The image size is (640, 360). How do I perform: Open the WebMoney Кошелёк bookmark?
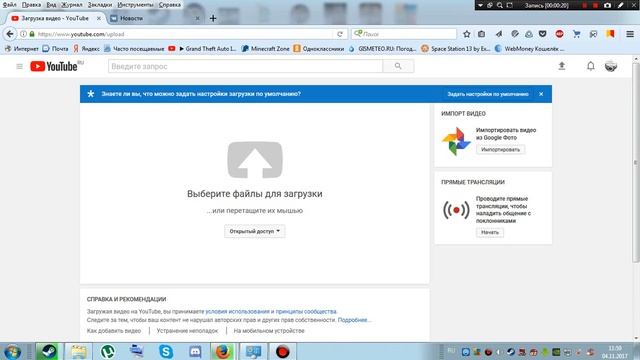point(529,49)
